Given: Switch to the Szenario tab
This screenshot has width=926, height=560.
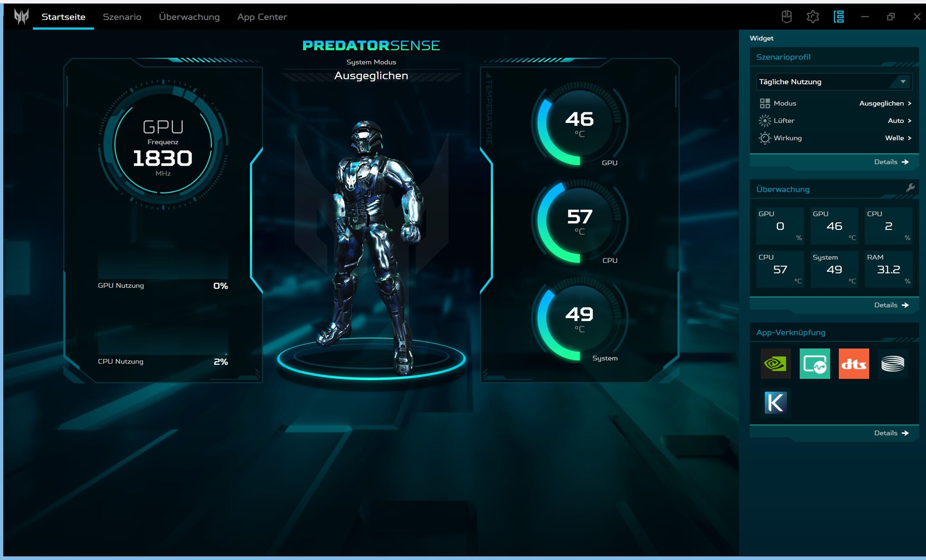Looking at the screenshot, I should (122, 17).
